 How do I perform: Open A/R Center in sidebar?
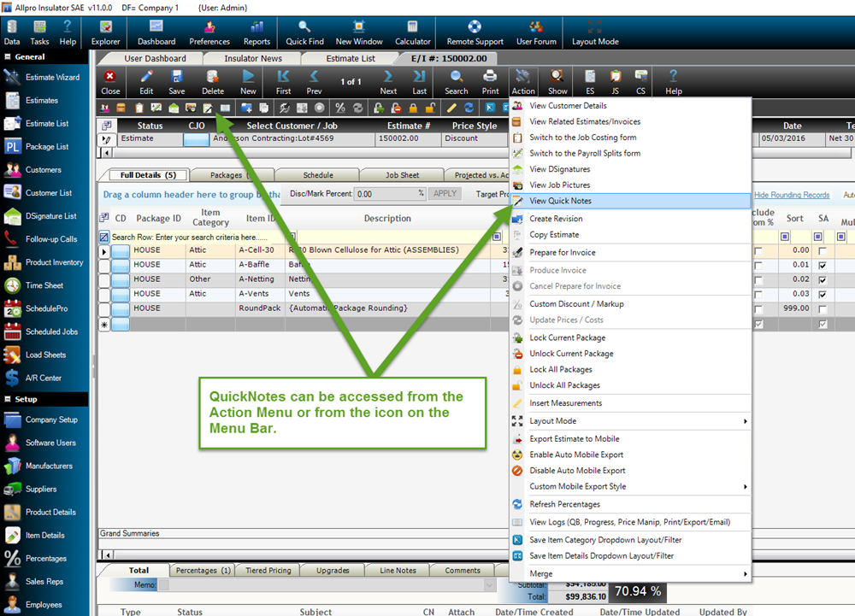click(32, 378)
